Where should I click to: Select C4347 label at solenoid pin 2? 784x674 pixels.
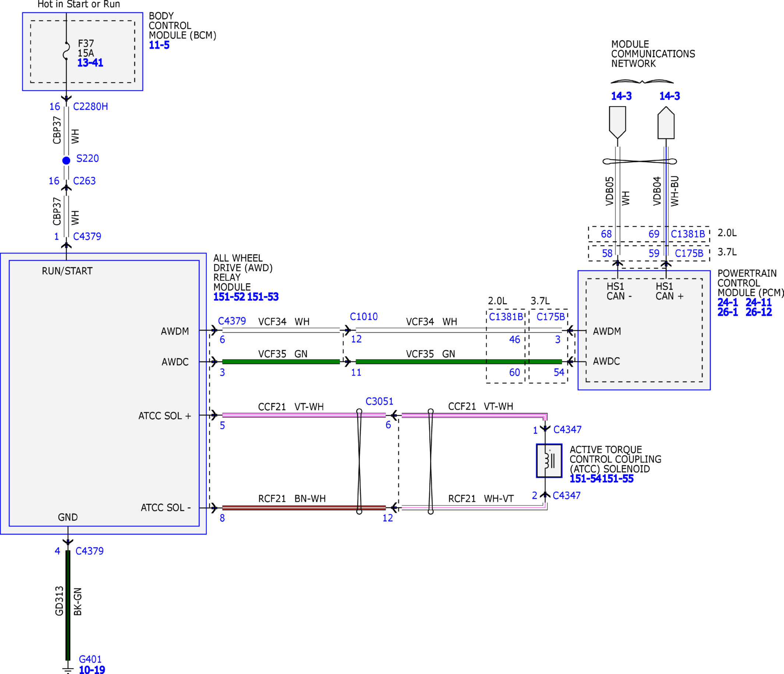click(566, 495)
